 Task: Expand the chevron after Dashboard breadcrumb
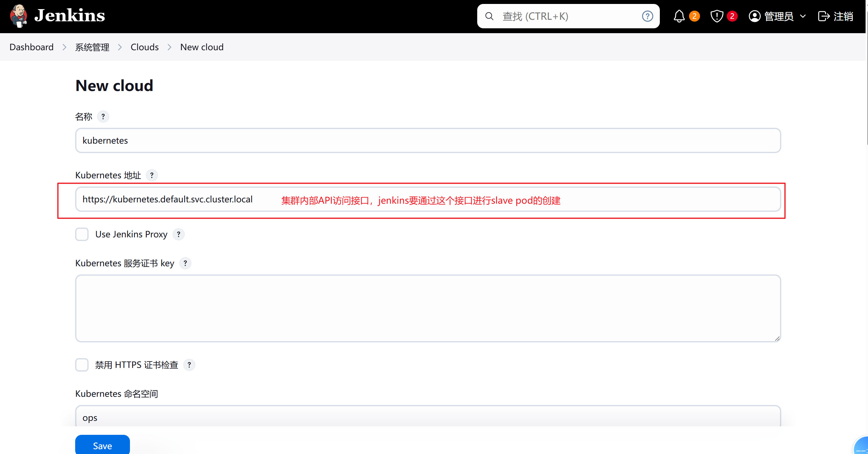point(64,47)
